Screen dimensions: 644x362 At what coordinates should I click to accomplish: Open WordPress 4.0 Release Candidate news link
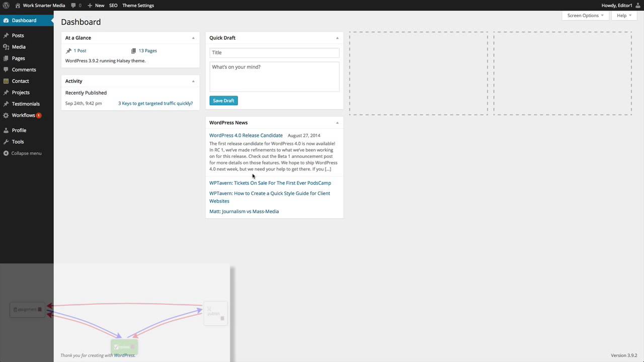click(x=246, y=135)
